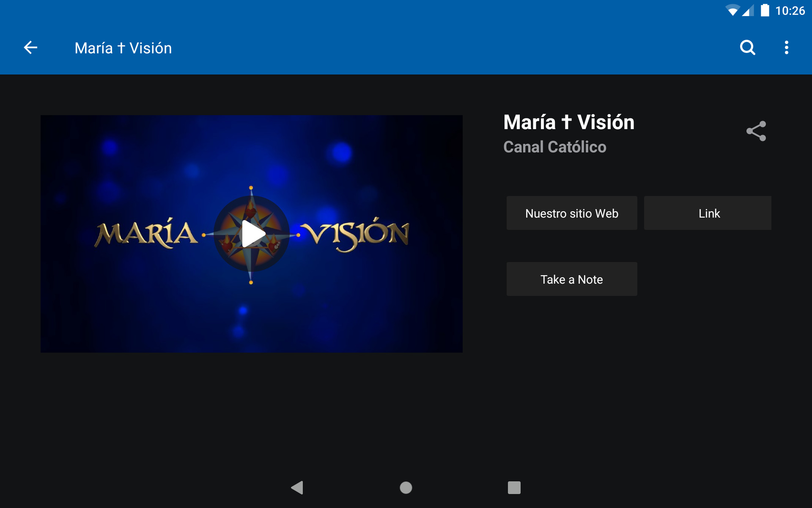812x508 pixels.
Task: Open the three-dot overflow menu
Action: [786, 47]
